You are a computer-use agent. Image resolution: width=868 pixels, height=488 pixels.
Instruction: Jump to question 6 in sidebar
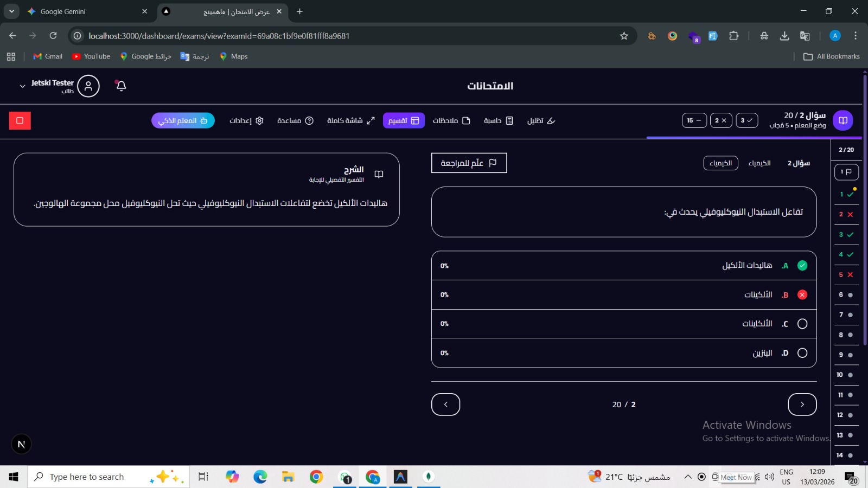[846, 295]
